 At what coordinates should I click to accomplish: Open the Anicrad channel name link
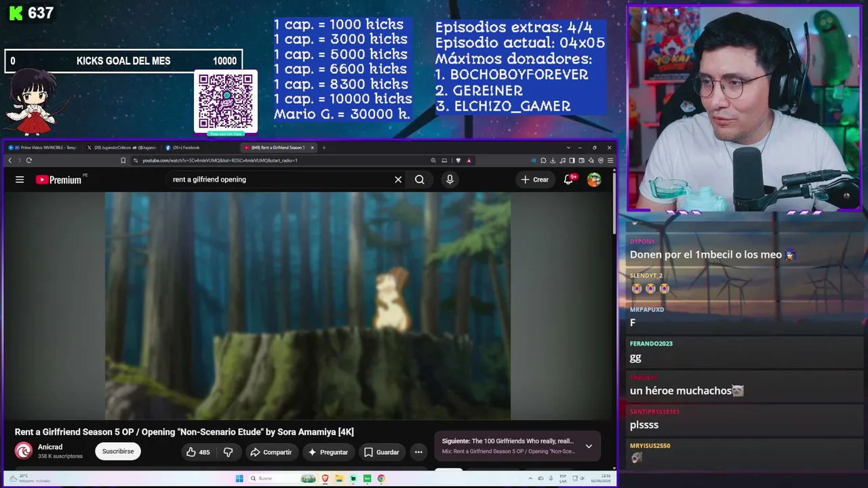tap(50, 447)
